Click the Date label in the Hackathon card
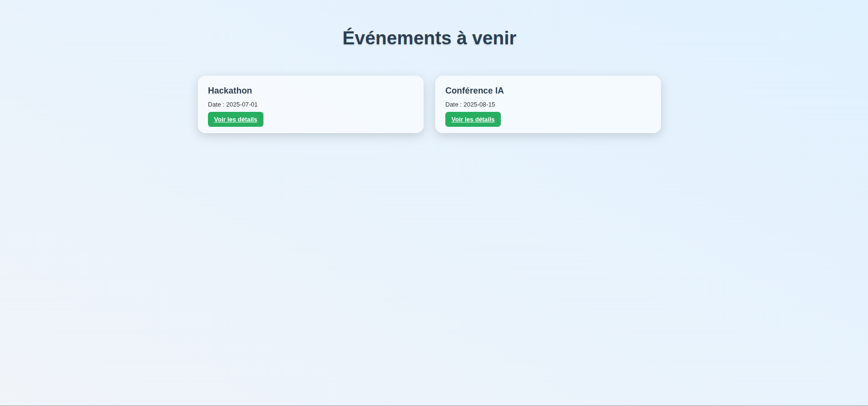The width and height of the screenshot is (868, 406). point(214,105)
